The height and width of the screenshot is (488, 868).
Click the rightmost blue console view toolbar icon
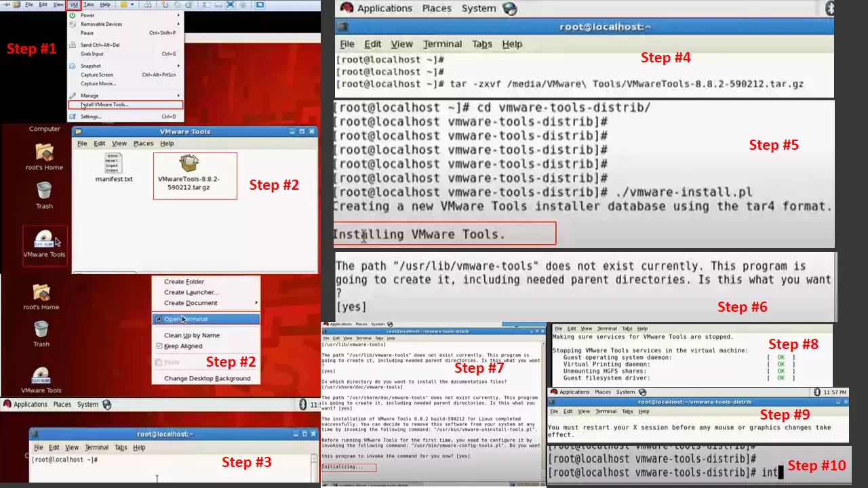(x=260, y=5)
